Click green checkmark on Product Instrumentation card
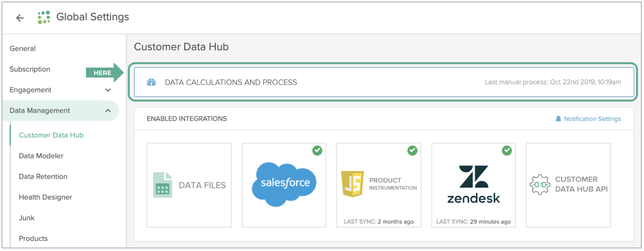The height and width of the screenshot is (251, 644). click(x=412, y=150)
